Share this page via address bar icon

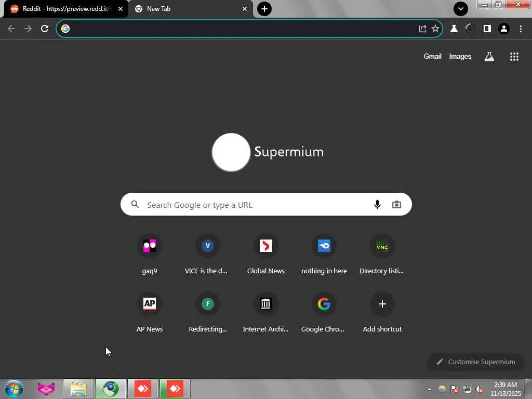click(422, 29)
